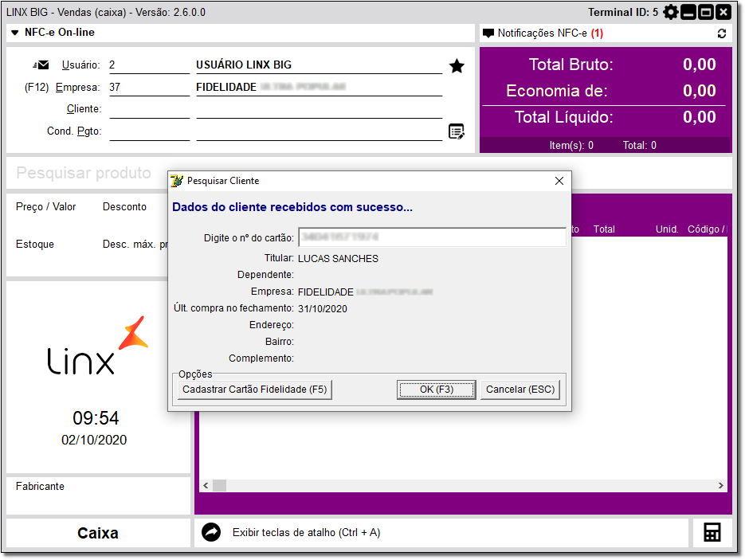Click the Estoque label
The image size is (745, 560).
tap(35, 244)
